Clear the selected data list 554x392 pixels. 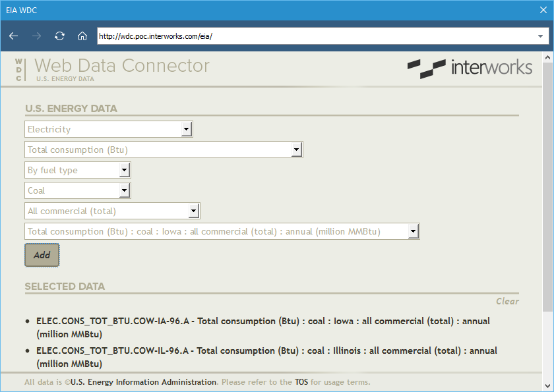tap(507, 301)
